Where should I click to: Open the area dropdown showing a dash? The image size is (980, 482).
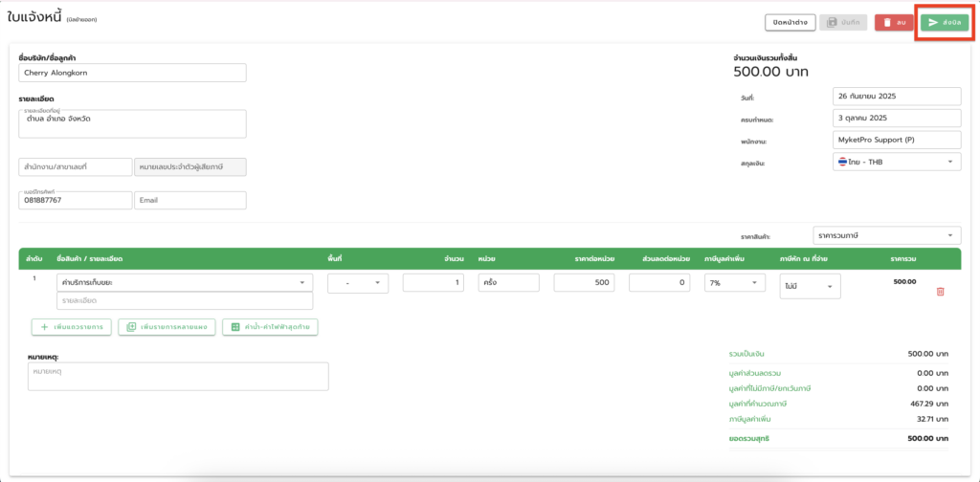pyautogui.click(x=358, y=283)
